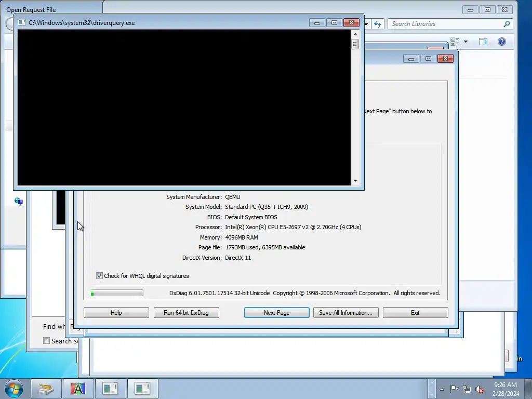Viewport: 532px width, 399px height.
Task: Click the driverquery.exe console title icon
Action: [x=22, y=23]
